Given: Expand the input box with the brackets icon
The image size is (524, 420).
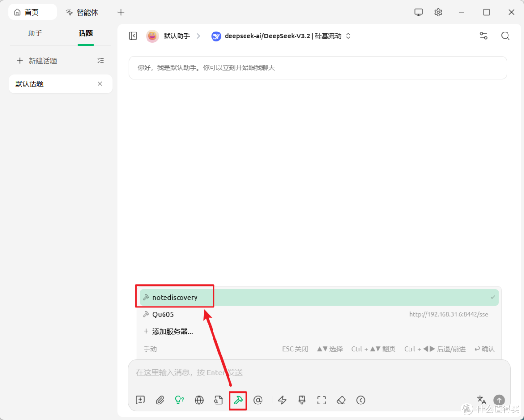Looking at the screenshot, I should click(x=322, y=400).
